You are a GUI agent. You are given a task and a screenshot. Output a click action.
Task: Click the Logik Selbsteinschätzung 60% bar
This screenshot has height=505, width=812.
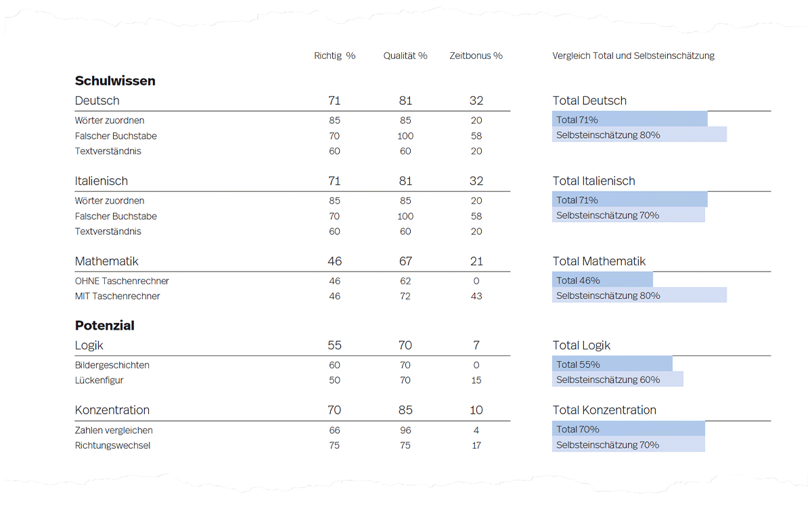[x=617, y=380]
